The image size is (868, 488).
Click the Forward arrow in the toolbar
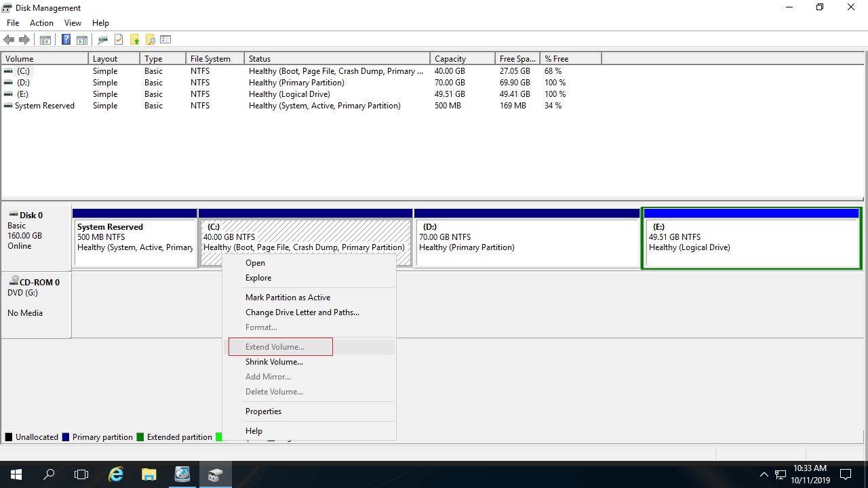(24, 40)
